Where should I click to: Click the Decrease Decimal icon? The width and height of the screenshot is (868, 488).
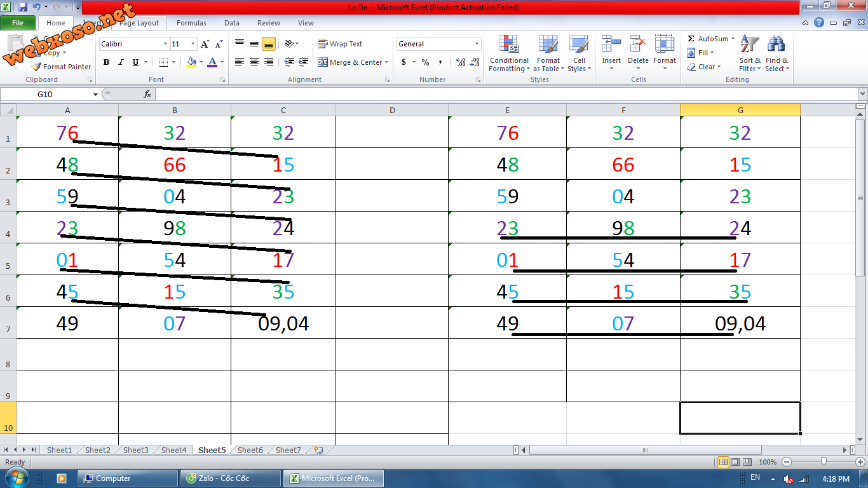[x=475, y=62]
